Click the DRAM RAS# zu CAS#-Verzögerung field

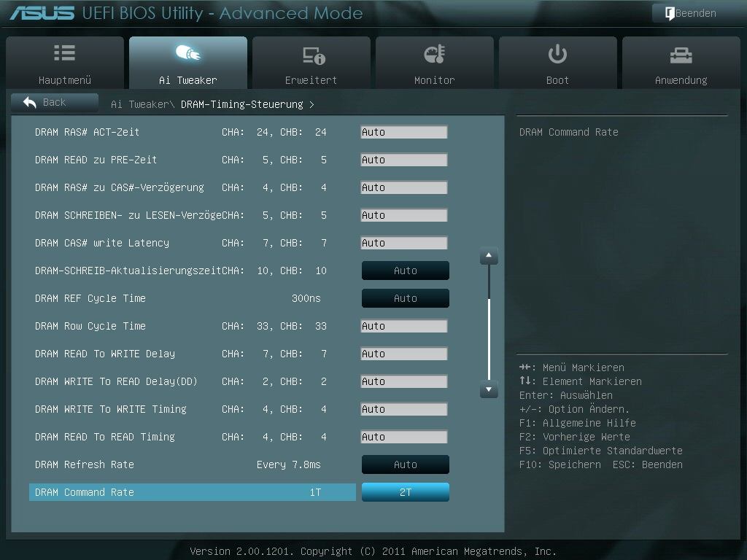coord(404,187)
